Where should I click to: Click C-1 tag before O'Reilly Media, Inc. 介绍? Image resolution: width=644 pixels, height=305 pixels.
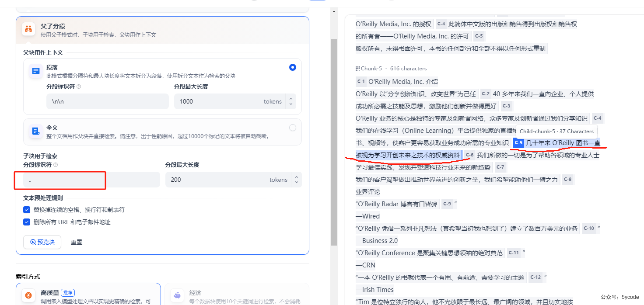pyautogui.click(x=361, y=82)
